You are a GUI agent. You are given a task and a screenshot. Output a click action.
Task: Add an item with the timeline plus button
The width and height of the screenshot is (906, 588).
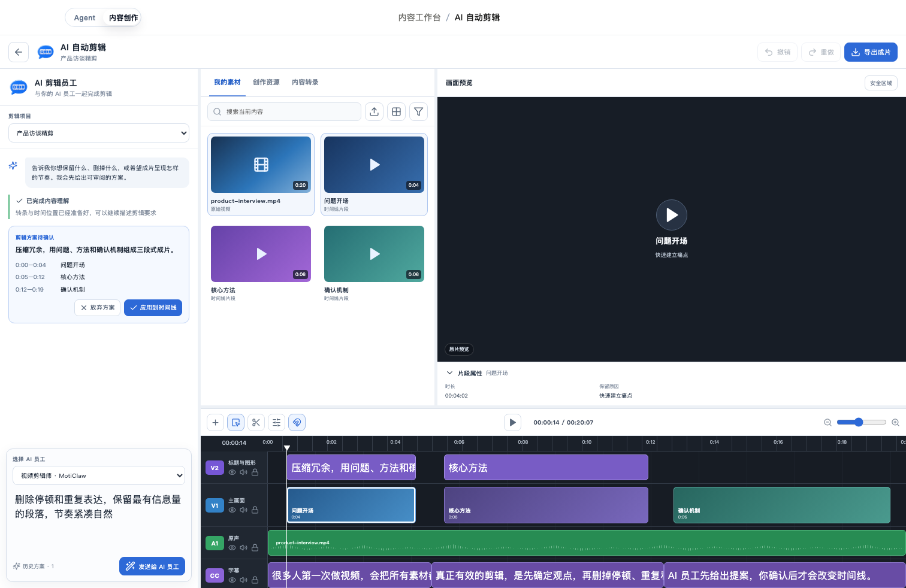coord(216,422)
